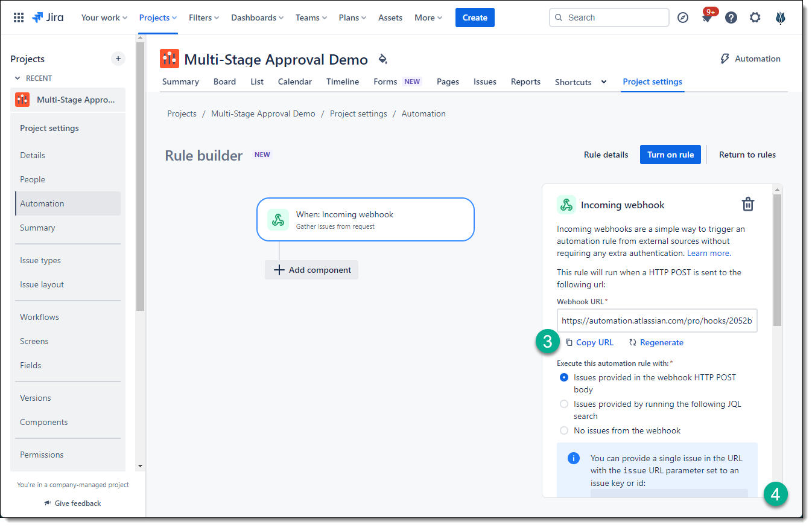Click the notifications bell icon
This screenshot has width=812, height=527.
[707, 18]
